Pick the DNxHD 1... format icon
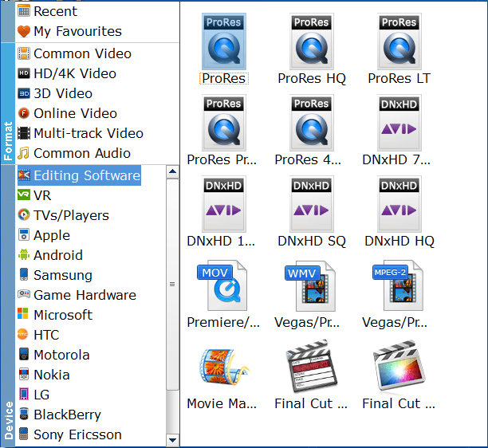This screenshot has width=488, height=448. pyautogui.click(x=224, y=204)
